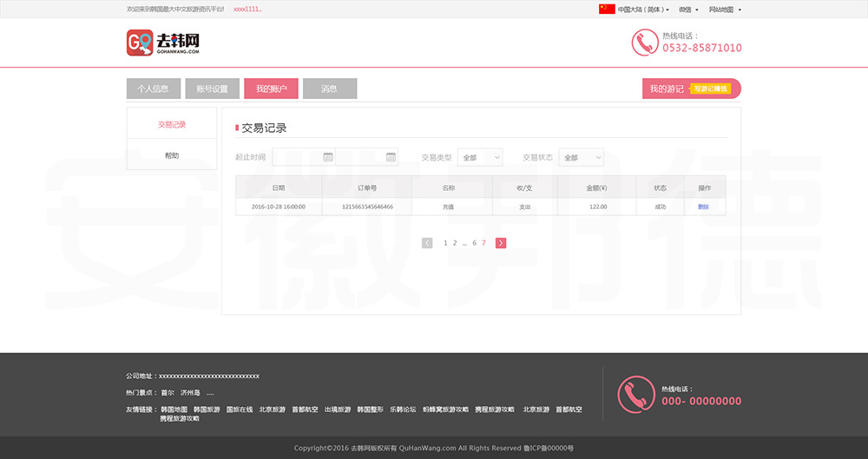868x459 pixels.
Task: Select 帮助 in the left sidebar
Action: pos(172,155)
